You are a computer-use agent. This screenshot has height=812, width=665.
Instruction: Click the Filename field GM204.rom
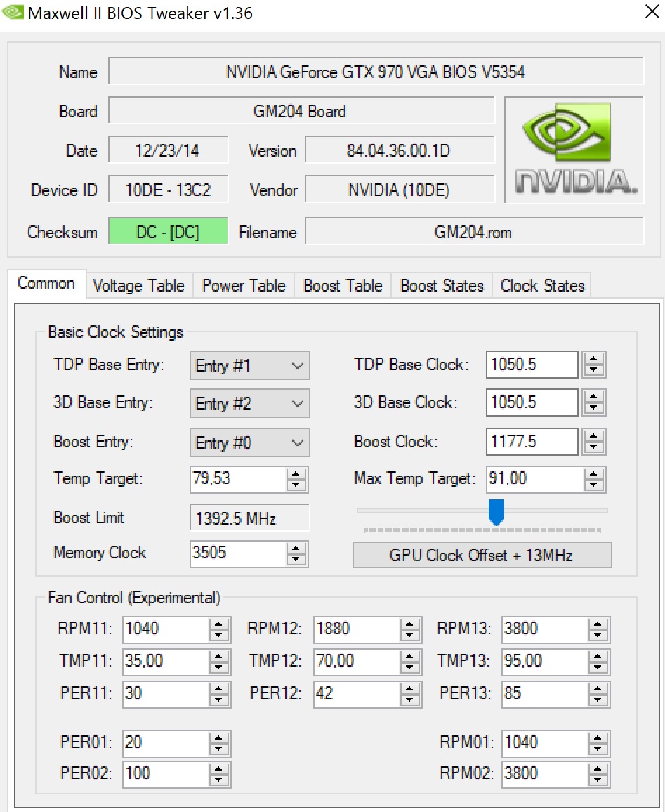click(x=474, y=231)
